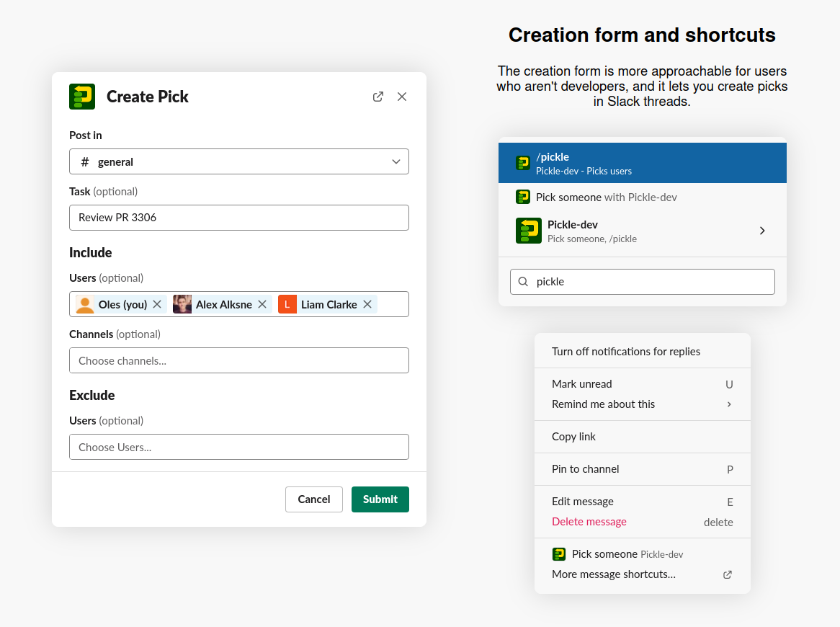The image size is (840, 627).
Task: Remove Alex Alksne from included users
Action: click(x=262, y=304)
